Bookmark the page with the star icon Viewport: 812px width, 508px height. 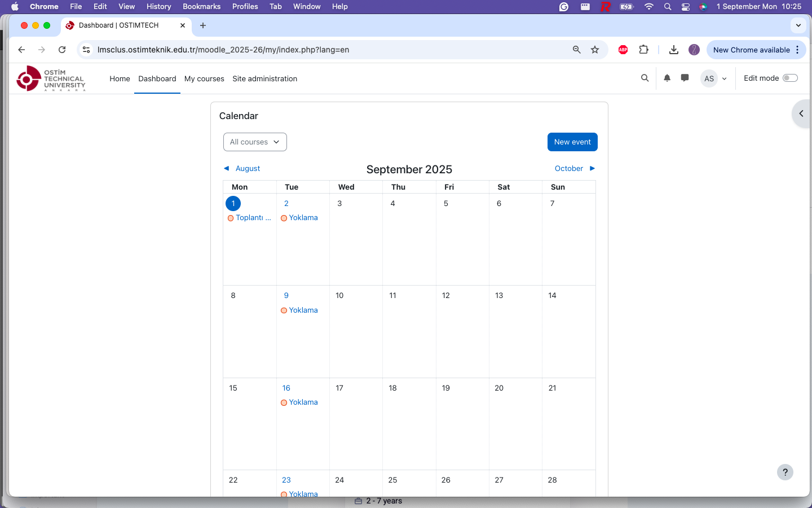click(595, 50)
